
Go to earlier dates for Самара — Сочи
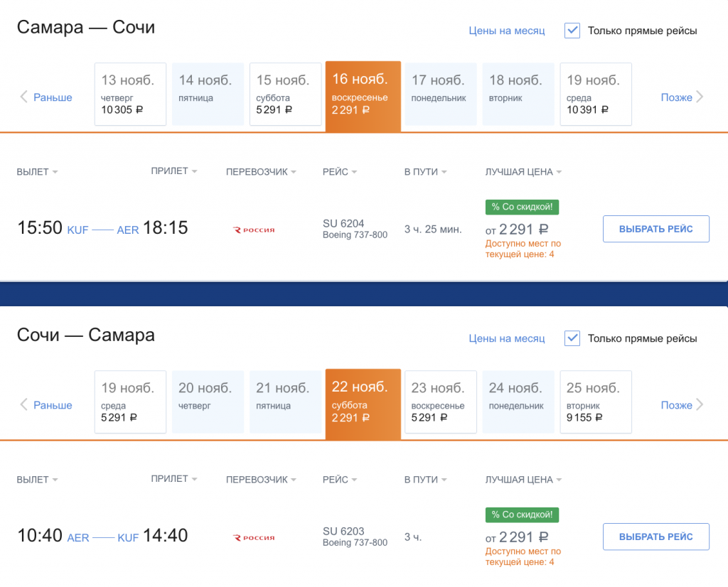46,97
